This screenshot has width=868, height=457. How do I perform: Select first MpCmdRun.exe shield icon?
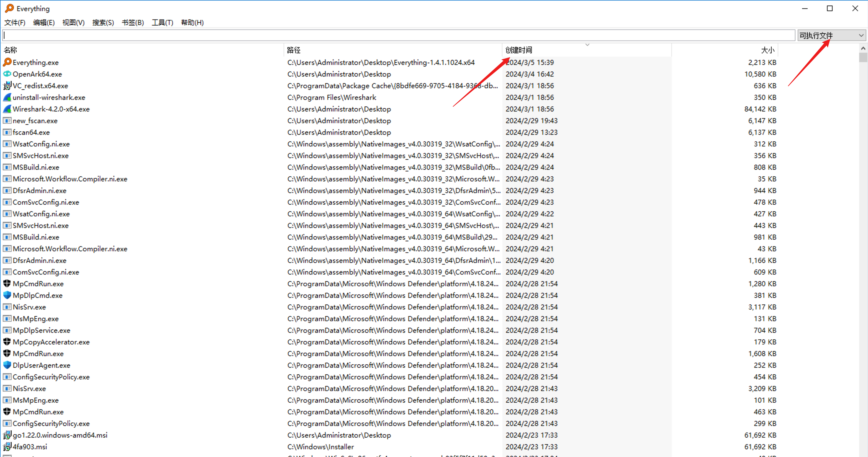(7, 284)
